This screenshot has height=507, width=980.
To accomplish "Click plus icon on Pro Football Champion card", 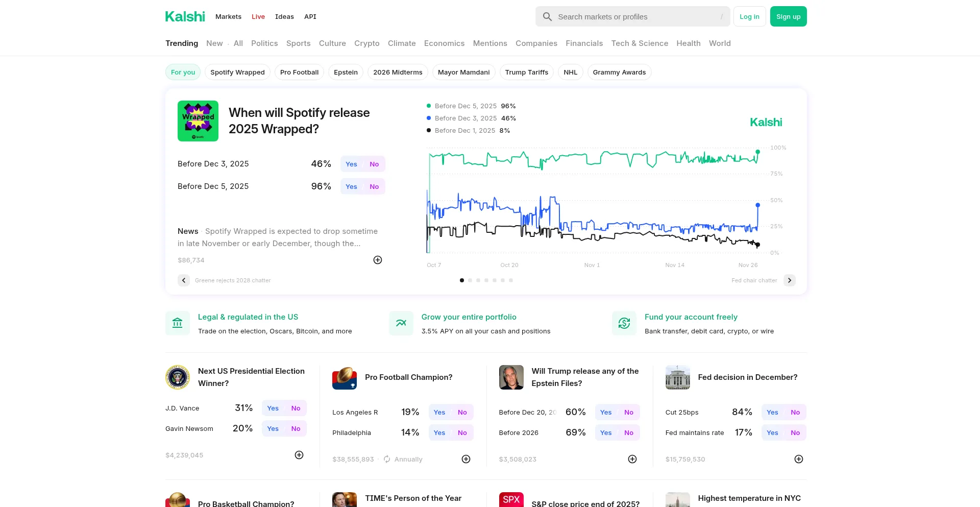I will tap(466, 459).
